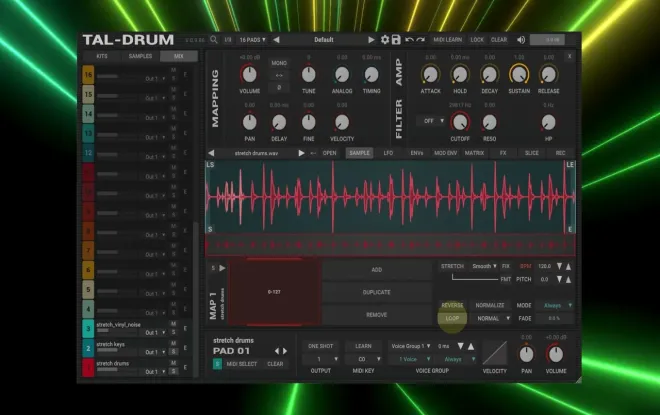Open the 16 PADS dropdown
Viewport: 660px width, 415px height.
point(252,40)
